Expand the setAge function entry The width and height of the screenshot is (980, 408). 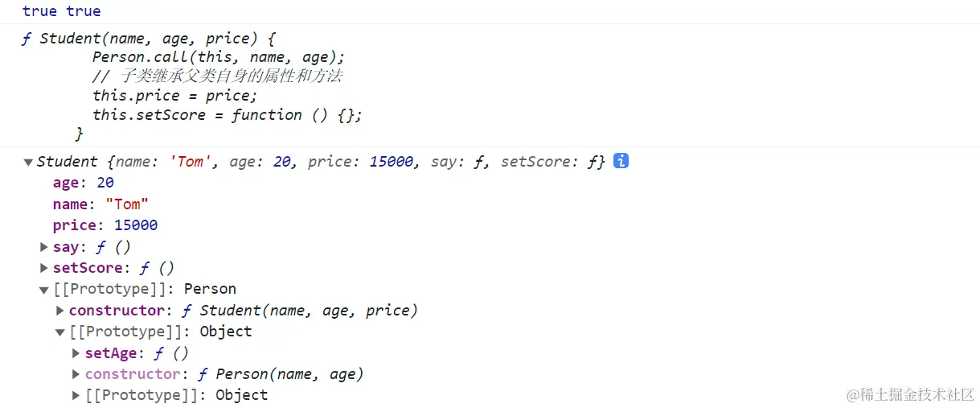(76, 353)
